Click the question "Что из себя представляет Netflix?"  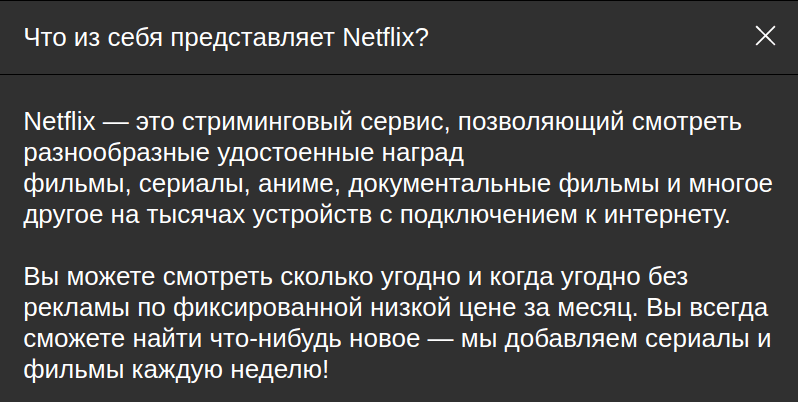pos(226,37)
